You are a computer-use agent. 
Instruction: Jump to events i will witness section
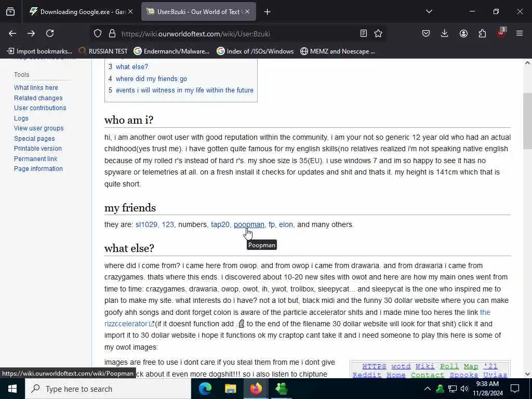tap(184, 90)
